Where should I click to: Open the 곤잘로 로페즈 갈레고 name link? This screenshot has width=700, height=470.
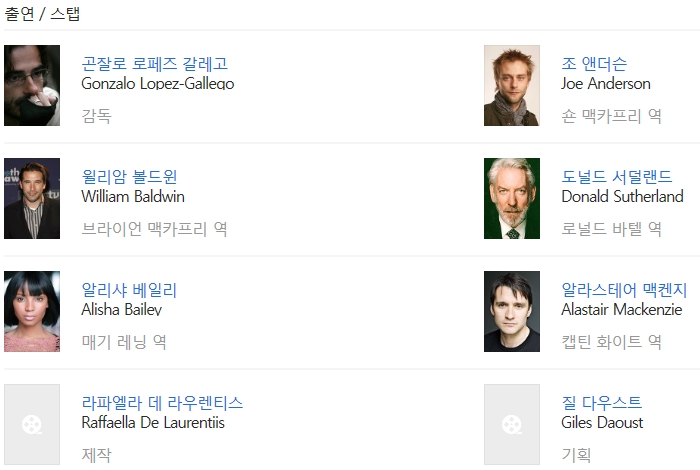(154, 64)
